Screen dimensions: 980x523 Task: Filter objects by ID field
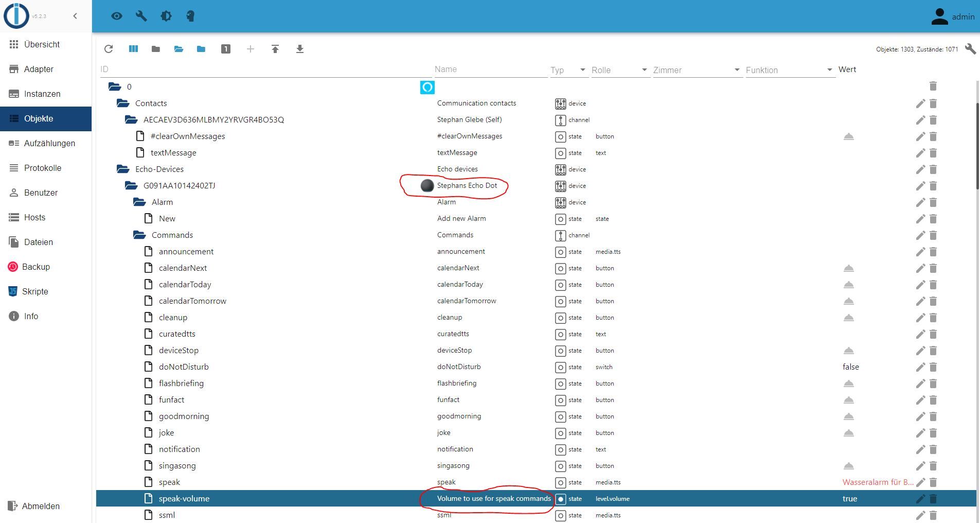pos(266,69)
